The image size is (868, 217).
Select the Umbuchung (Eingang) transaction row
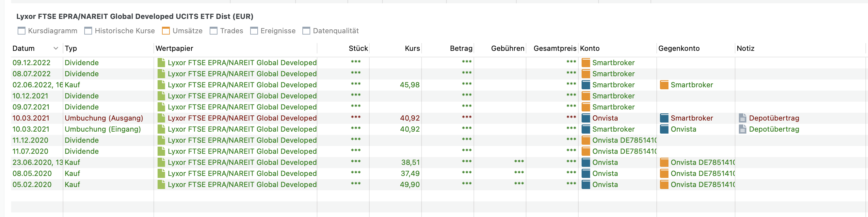pyautogui.click(x=103, y=129)
